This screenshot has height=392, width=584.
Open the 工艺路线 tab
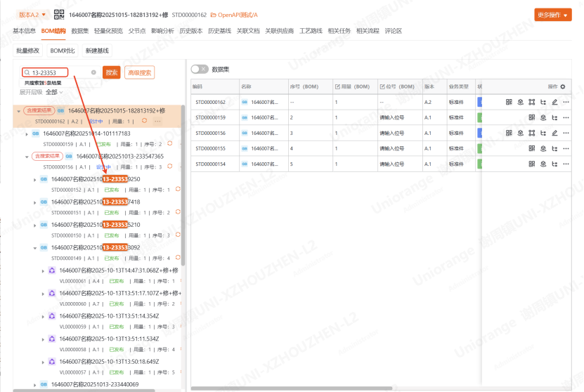(x=311, y=31)
